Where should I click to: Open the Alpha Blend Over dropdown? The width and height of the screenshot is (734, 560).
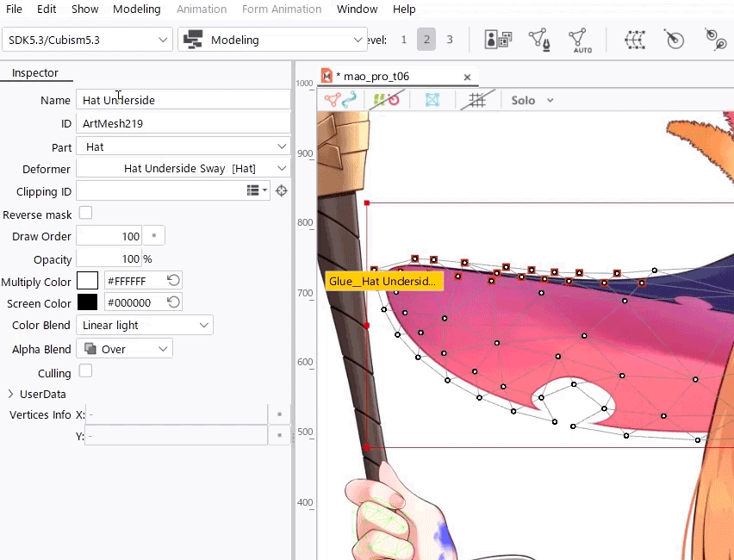[125, 349]
